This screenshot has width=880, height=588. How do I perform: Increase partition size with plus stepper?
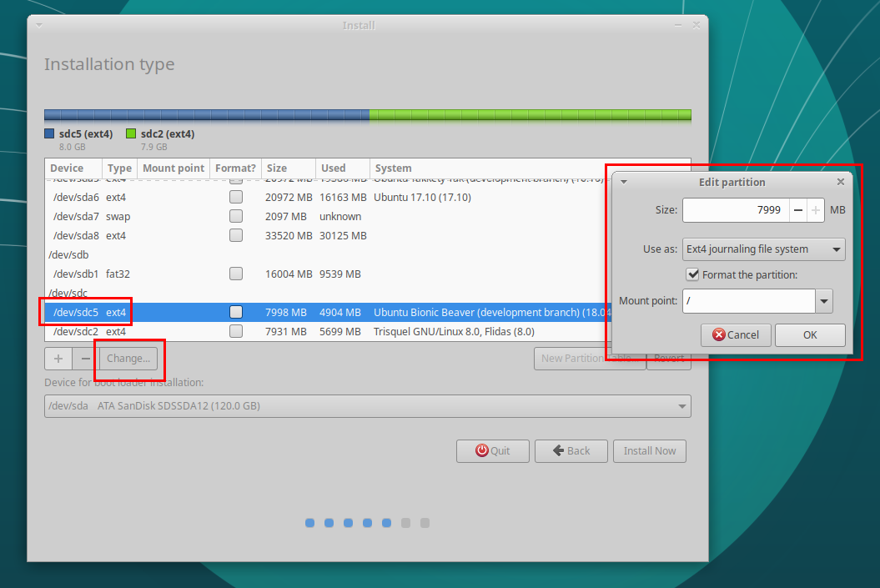[x=816, y=210]
